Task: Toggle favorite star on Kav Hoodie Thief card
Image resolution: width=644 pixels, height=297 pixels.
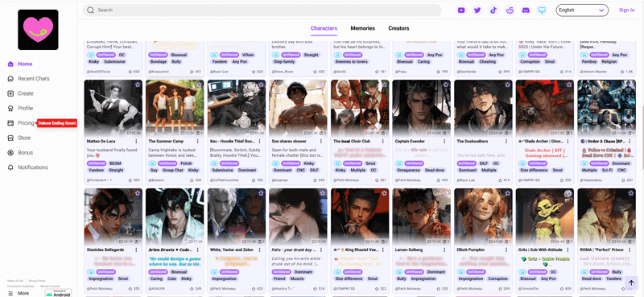Action: click(x=261, y=85)
